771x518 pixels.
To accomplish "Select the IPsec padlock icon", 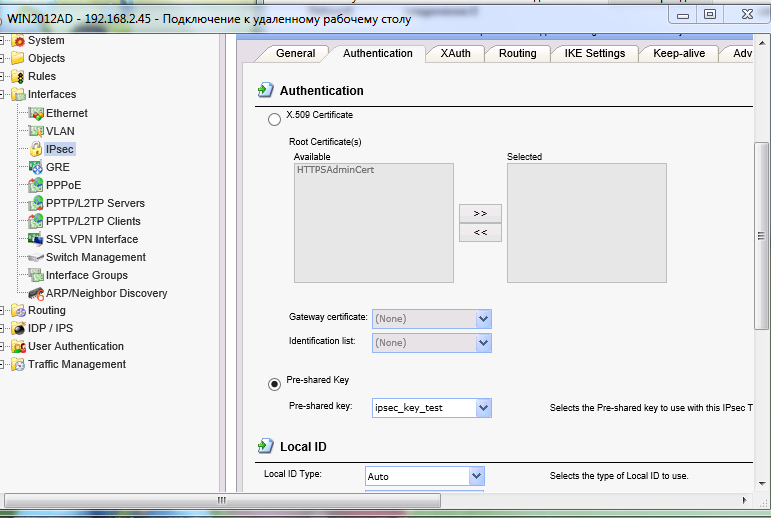I will [x=36, y=149].
